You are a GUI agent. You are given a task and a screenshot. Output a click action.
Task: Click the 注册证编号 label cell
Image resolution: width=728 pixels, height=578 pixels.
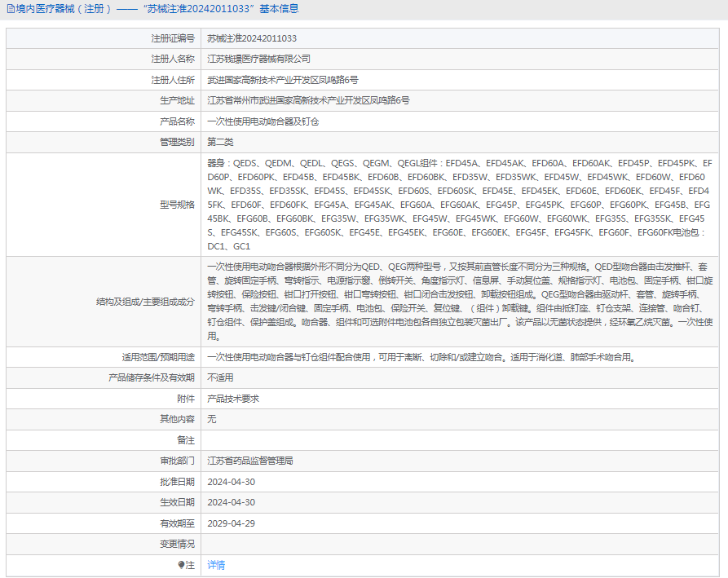click(173, 38)
